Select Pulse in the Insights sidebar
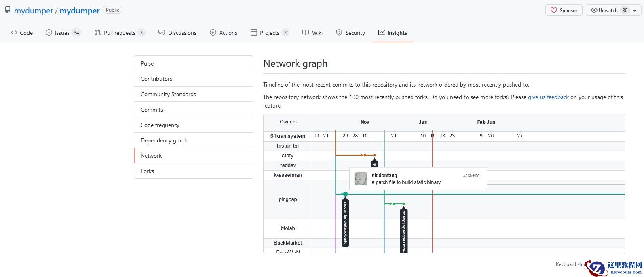Viewport: 644px width, 277px height. point(194,63)
